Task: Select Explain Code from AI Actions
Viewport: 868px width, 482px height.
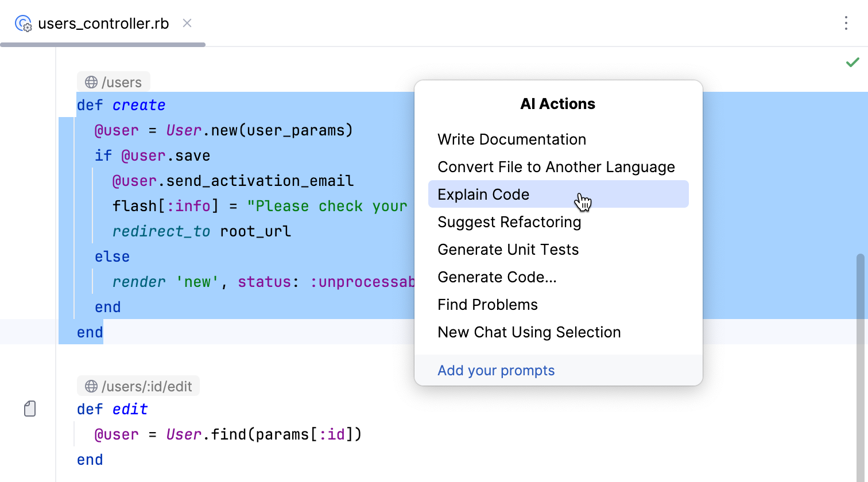Action: (483, 195)
